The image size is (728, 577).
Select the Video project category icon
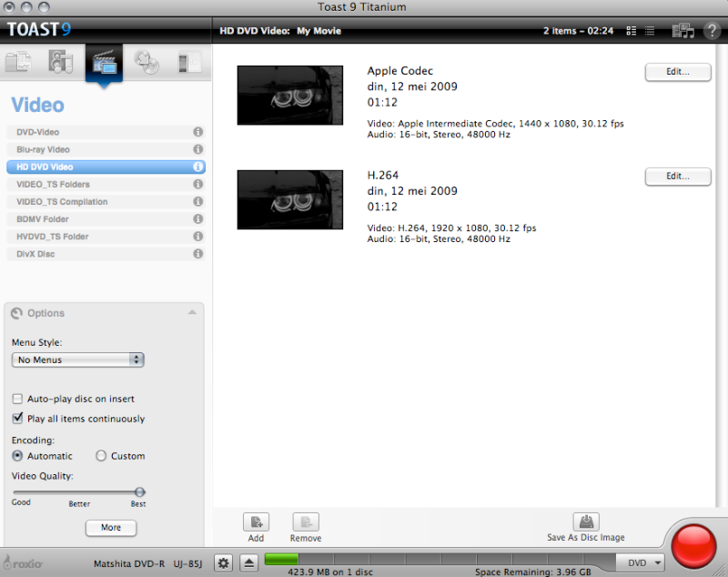pyautogui.click(x=104, y=63)
